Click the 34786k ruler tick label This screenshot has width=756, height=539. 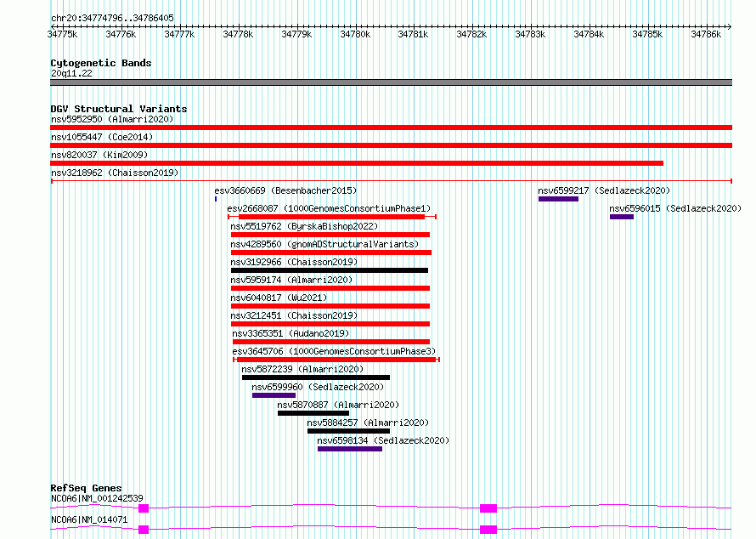tap(706, 34)
